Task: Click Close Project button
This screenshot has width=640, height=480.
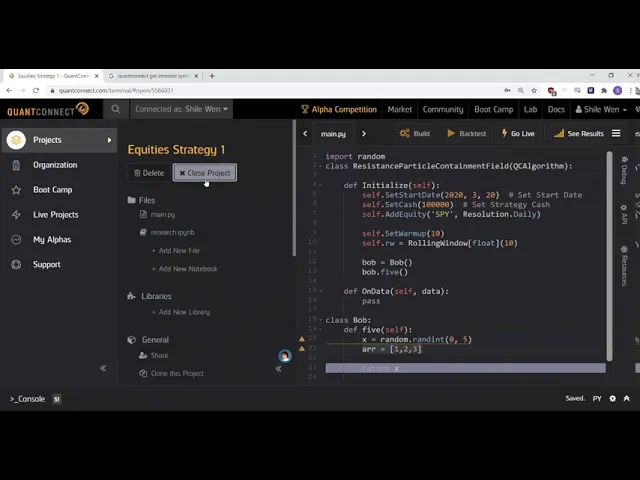Action: pos(205,173)
